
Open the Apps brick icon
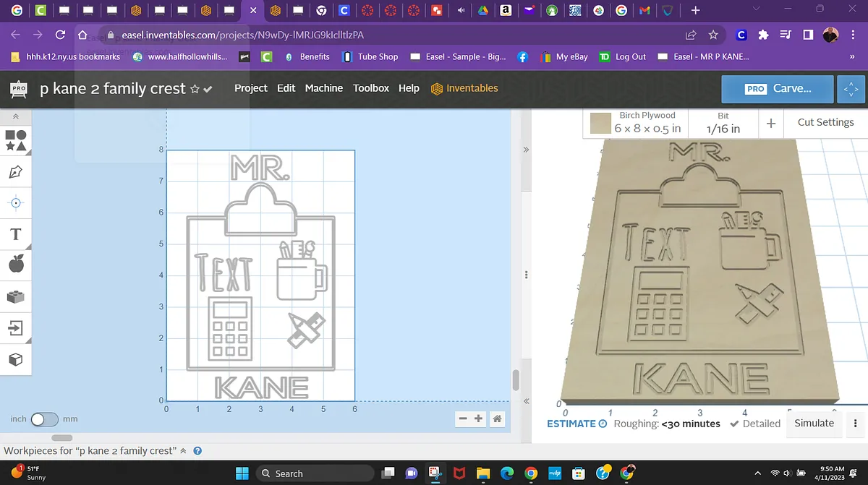click(x=16, y=296)
